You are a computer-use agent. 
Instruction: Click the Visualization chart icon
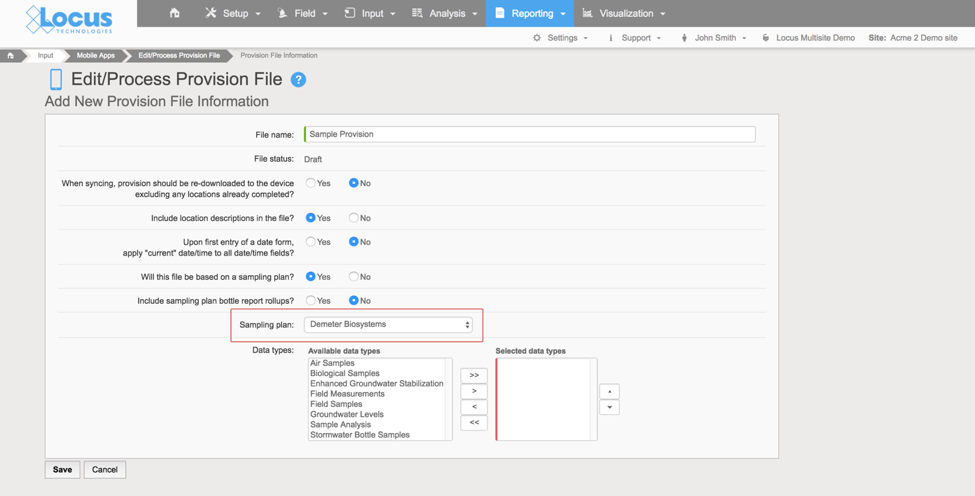pyautogui.click(x=587, y=13)
